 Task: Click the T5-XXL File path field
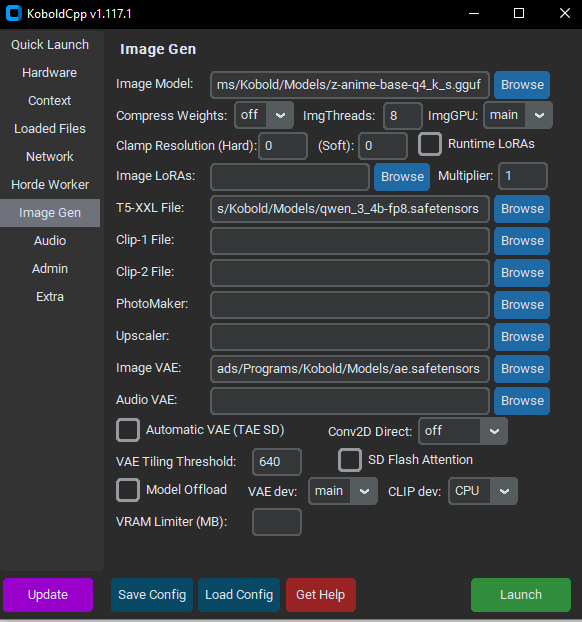(350, 209)
